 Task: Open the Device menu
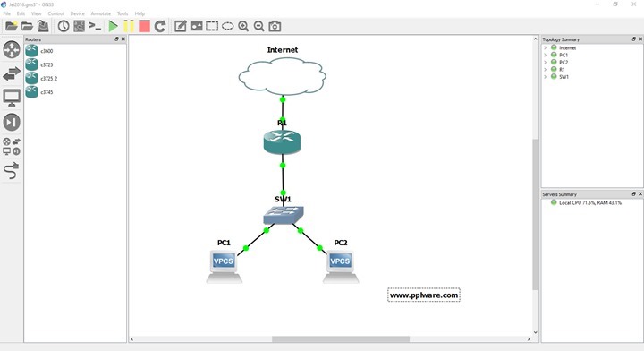tap(77, 13)
